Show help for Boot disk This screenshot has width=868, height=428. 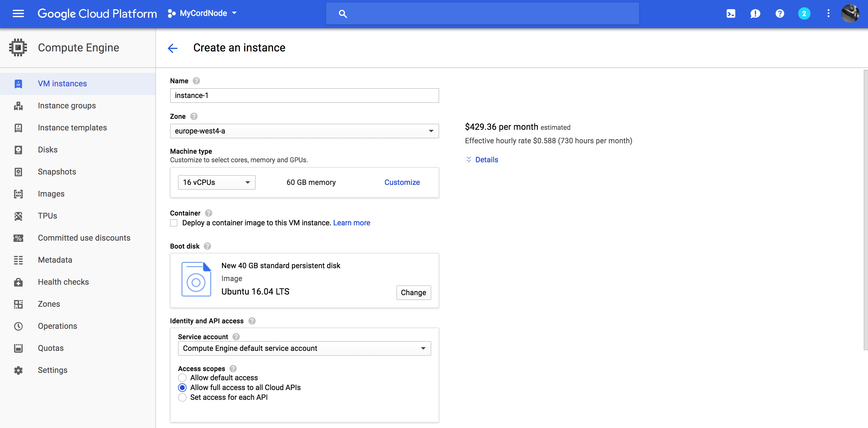207,246
